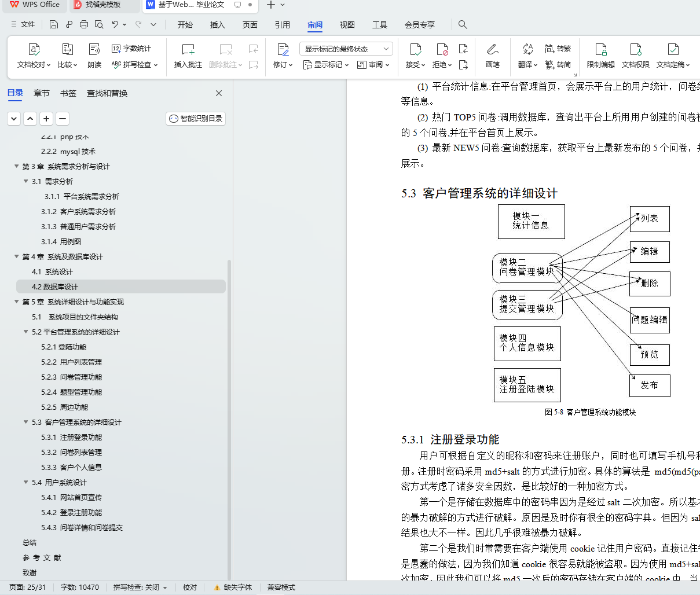
Task: Switch to the 书签 navigation tab
Action: (68, 93)
